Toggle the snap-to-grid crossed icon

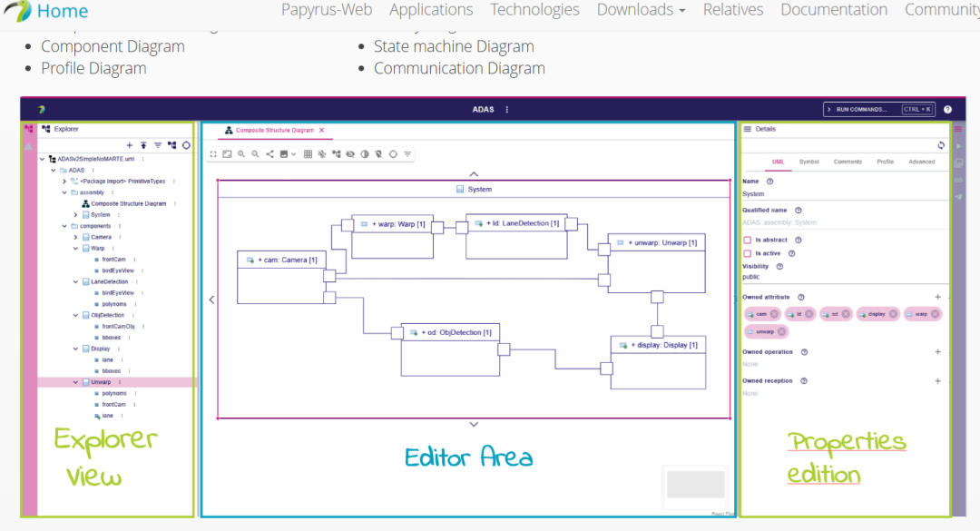pos(322,154)
